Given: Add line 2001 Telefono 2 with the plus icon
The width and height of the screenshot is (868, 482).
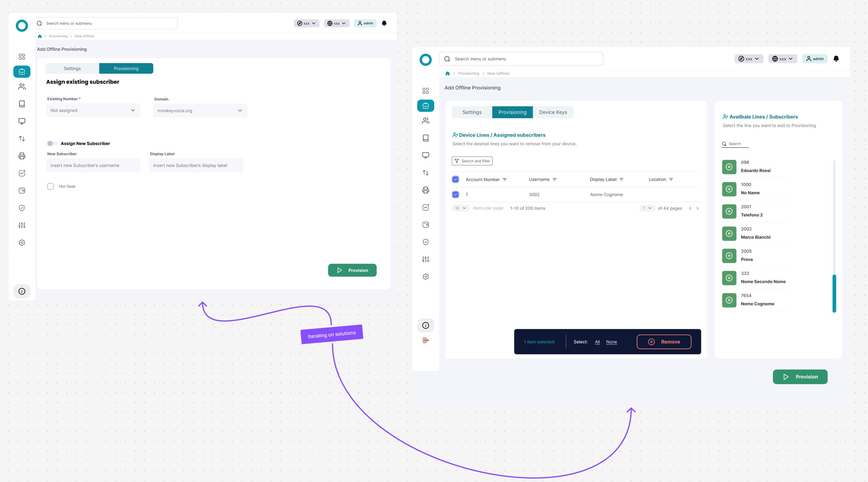Looking at the screenshot, I should [729, 211].
